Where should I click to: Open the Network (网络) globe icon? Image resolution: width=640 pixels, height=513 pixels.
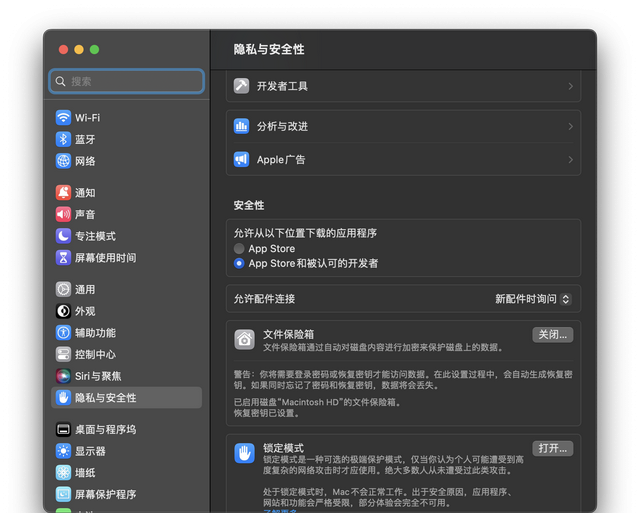(63, 161)
